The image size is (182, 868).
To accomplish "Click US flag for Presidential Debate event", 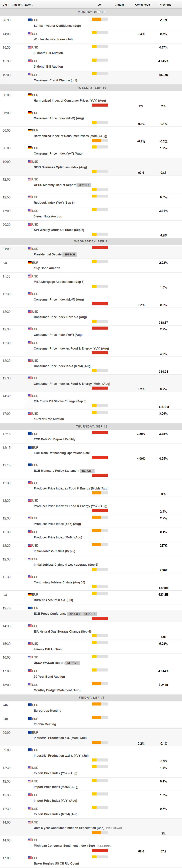I will point(30,249).
